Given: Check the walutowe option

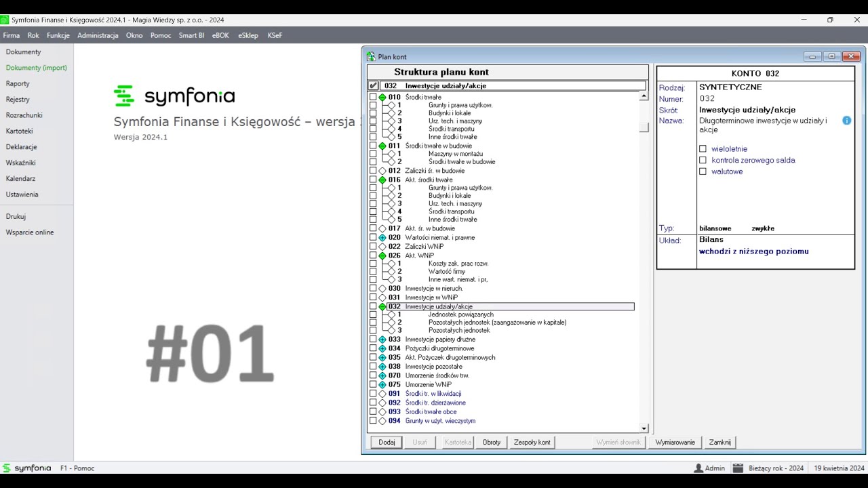Looking at the screenshot, I should [703, 171].
